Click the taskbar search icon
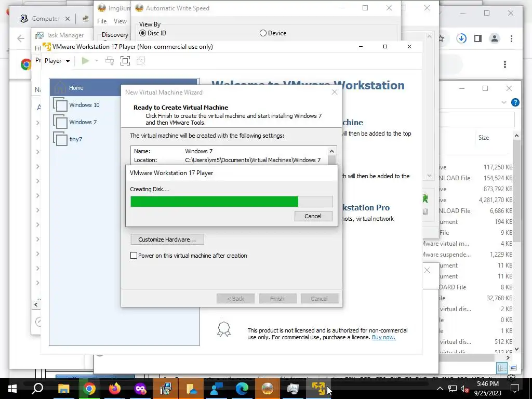 click(x=37, y=389)
